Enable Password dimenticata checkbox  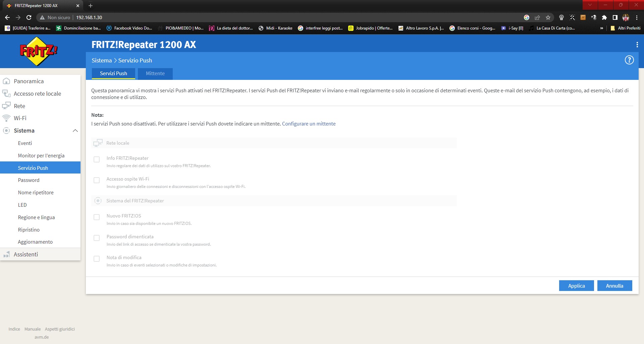coord(97,238)
